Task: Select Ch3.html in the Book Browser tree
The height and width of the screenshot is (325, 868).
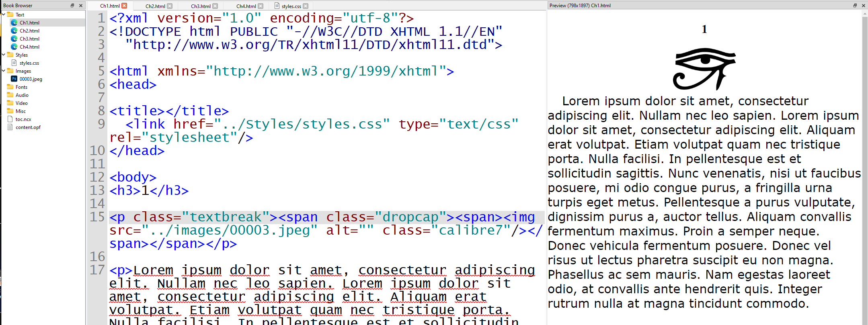Action: (x=29, y=39)
